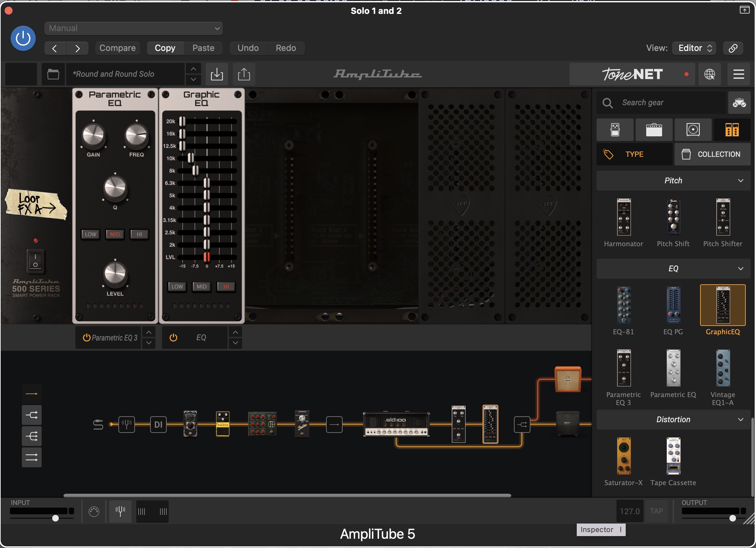Image resolution: width=756 pixels, height=548 pixels.
Task: Toggle HI range on Graphic EQ
Action: click(226, 287)
